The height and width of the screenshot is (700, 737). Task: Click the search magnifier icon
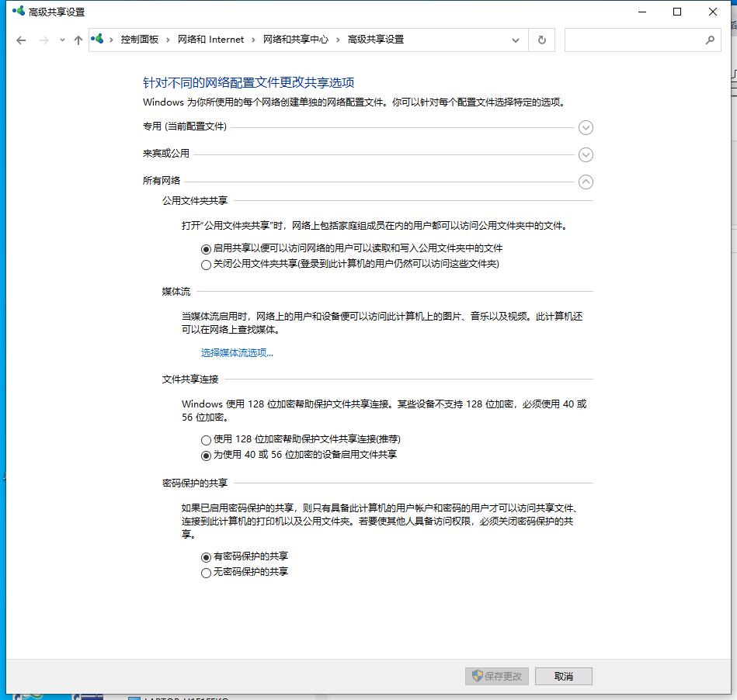click(709, 40)
